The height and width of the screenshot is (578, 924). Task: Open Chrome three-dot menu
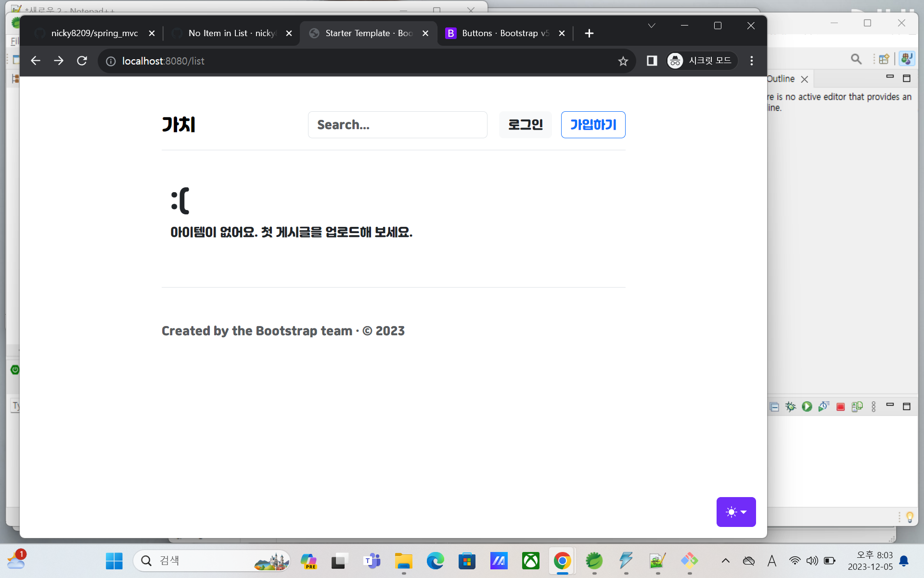[x=751, y=61]
